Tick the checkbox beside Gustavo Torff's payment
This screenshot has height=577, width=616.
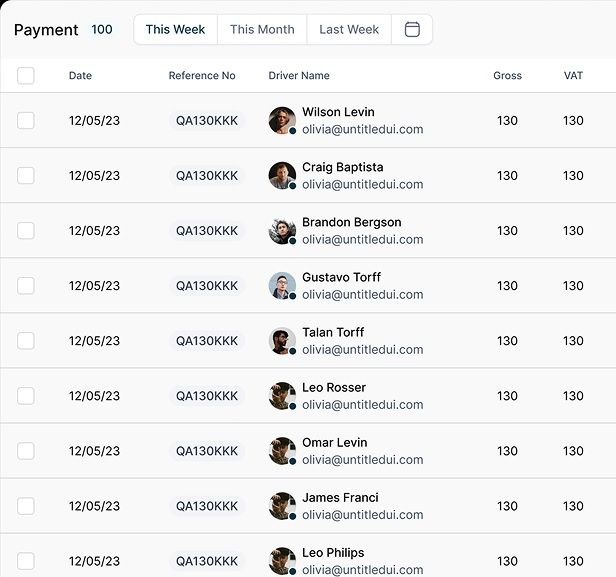[26, 286]
